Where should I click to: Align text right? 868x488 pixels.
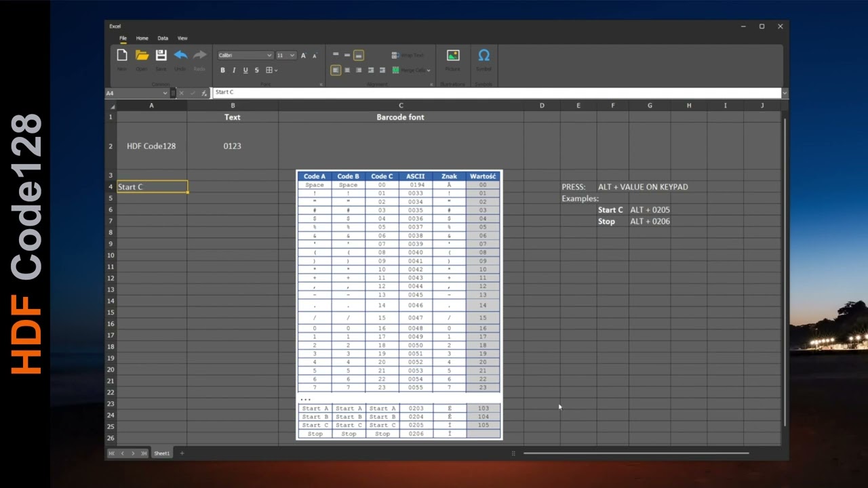pos(359,70)
